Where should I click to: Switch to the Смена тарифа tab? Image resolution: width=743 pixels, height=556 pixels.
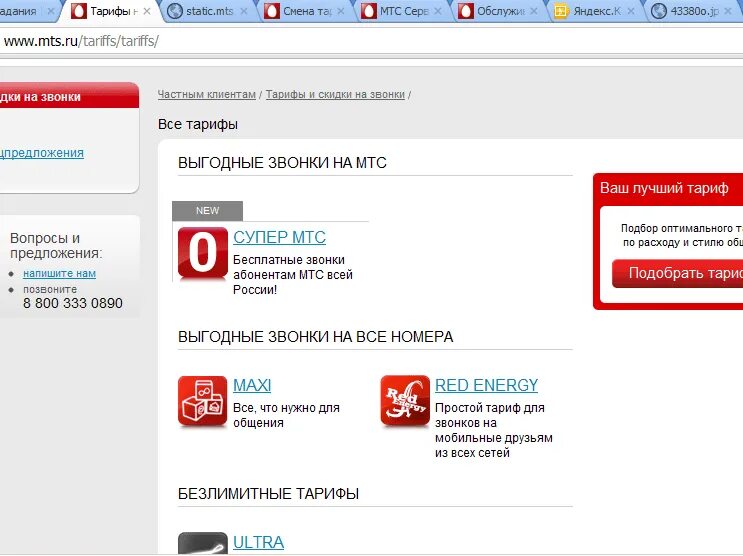pyautogui.click(x=307, y=11)
